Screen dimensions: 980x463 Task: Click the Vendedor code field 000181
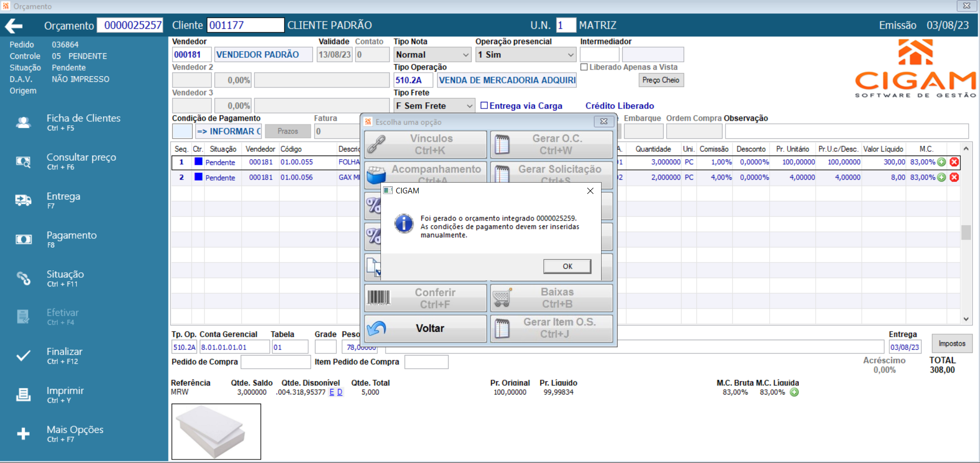coord(191,55)
